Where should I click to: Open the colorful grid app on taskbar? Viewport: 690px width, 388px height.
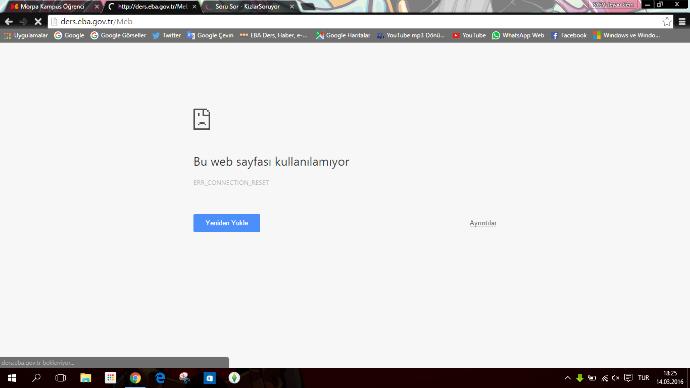[x=110, y=378]
